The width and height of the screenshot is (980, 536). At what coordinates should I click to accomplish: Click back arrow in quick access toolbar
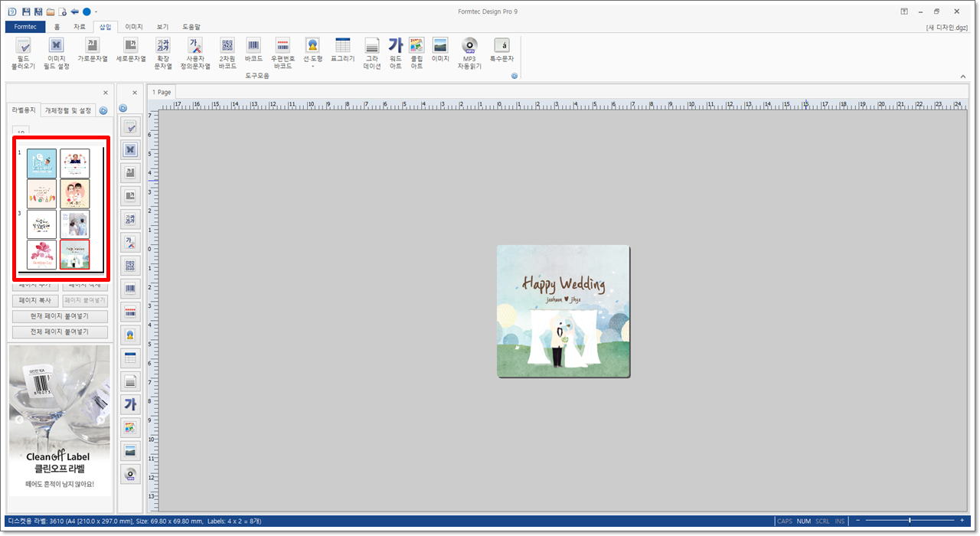pyautogui.click(x=74, y=11)
